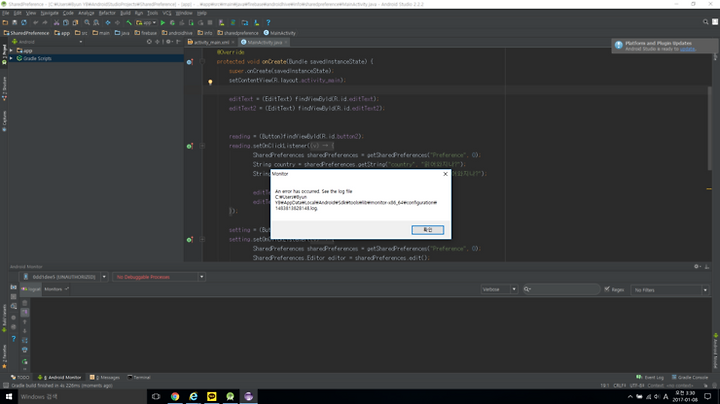
Task: Click the Task View taskbar icon
Action: [156, 396]
